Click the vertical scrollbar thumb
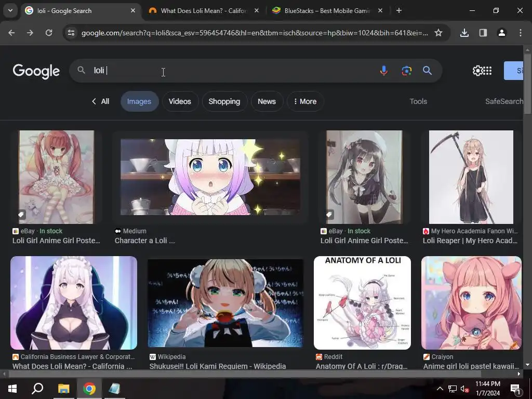This screenshot has height=399, width=532. pos(527,84)
